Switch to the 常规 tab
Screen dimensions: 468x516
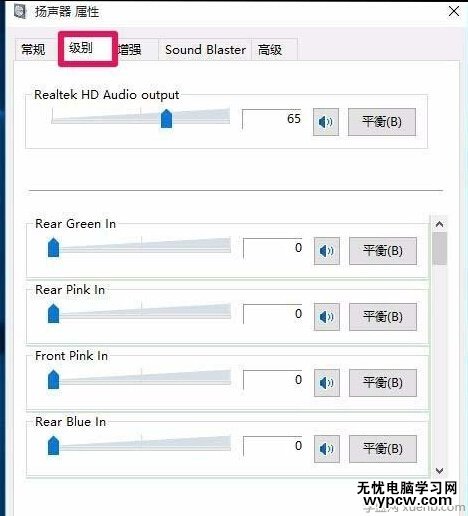[33, 50]
